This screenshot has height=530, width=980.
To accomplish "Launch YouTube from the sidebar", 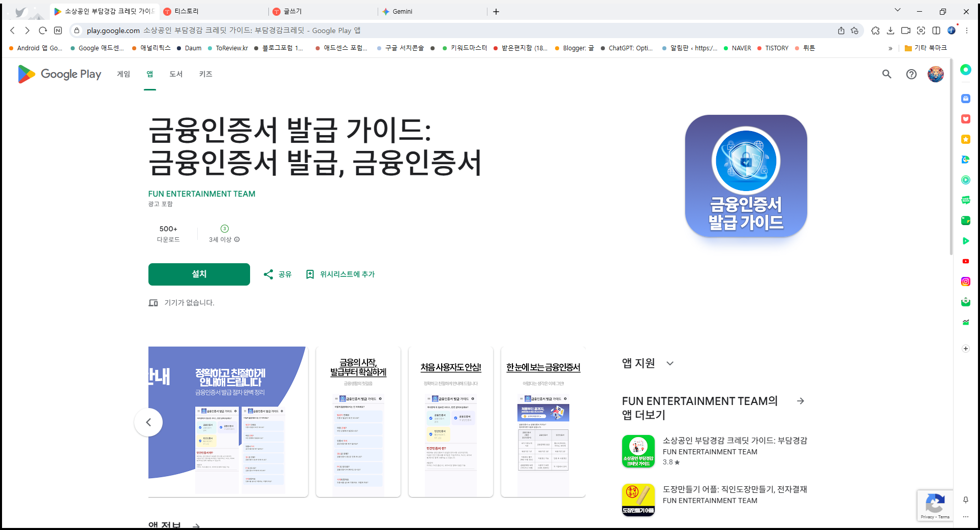I will click(x=966, y=261).
